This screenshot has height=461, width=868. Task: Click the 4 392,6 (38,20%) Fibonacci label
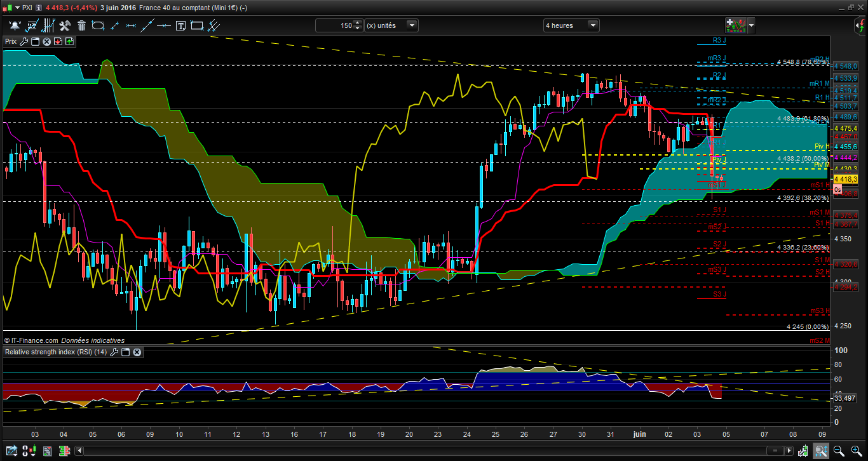point(802,198)
